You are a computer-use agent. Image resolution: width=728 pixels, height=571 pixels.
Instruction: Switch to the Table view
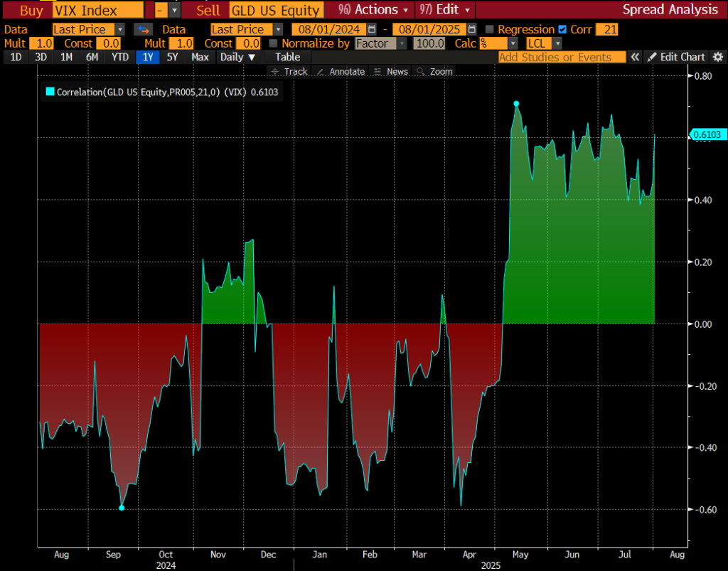tap(287, 57)
